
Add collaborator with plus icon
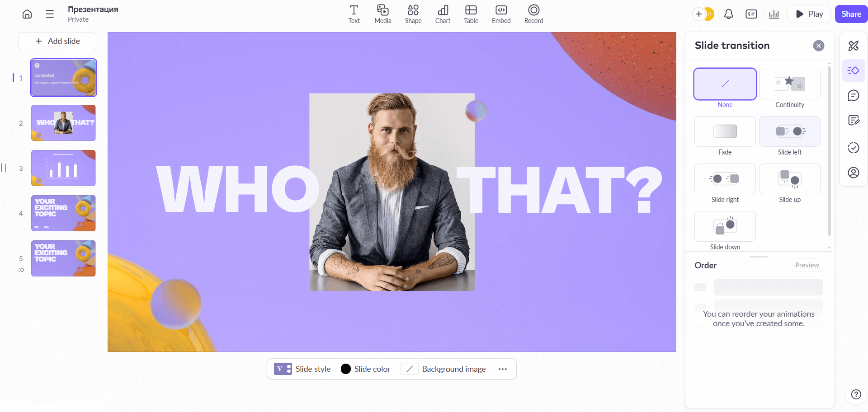pos(699,14)
